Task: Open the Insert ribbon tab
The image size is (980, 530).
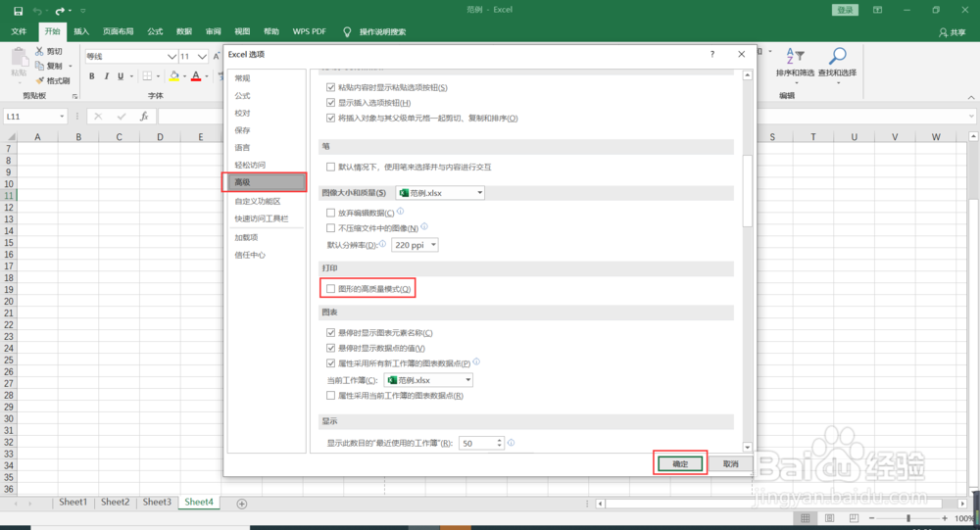Action: pyautogui.click(x=81, y=32)
